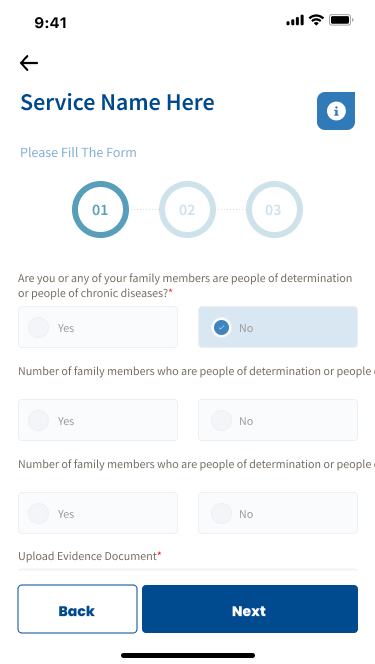This screenshot has width=375, height=664.
Task: Tap the back arrow icon
Action: 29,63
